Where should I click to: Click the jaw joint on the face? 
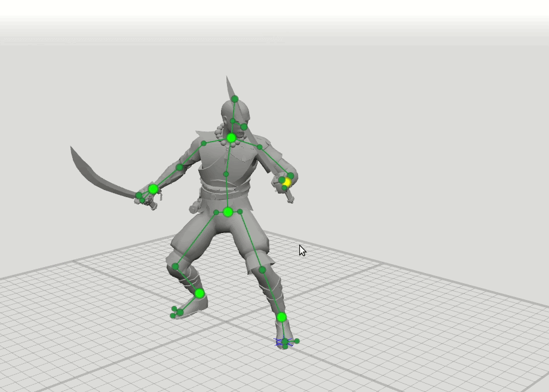coord(244,127)
